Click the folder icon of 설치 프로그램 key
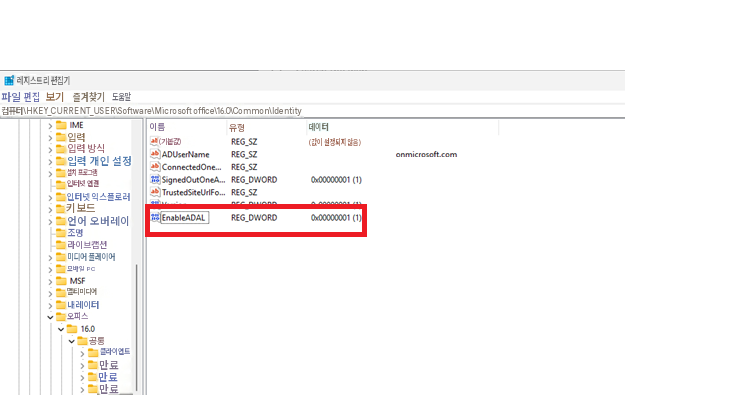This screenshot has width=750, height=395. click(61, 173)
